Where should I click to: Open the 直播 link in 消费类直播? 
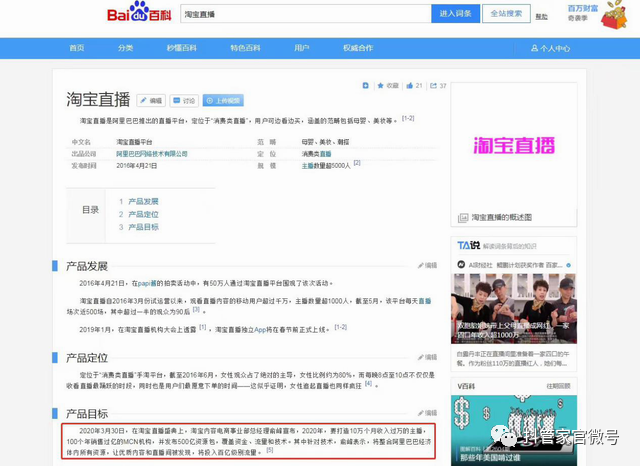point(325,154)
